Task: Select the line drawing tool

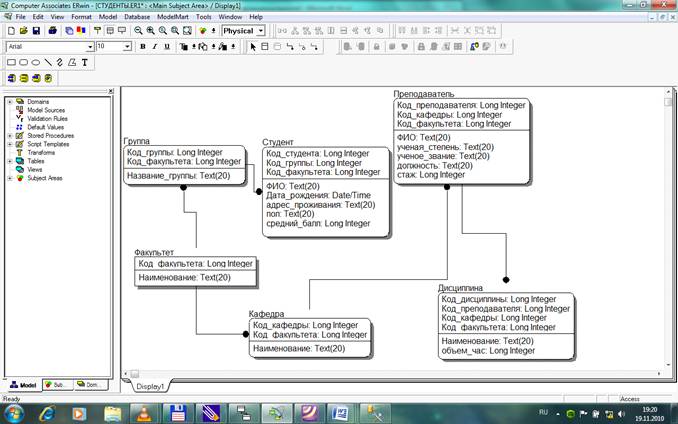Action: point(47,62)
